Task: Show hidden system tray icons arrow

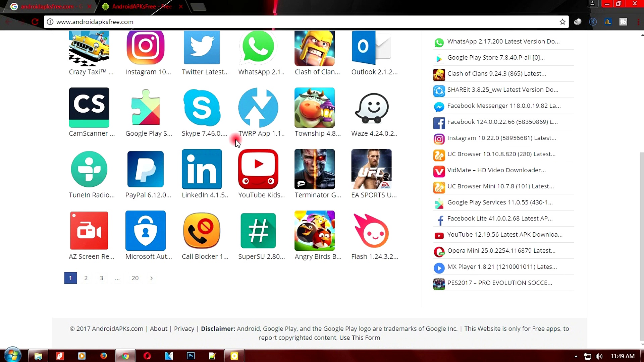Action: pyautogui.click(x=576, y=356)
